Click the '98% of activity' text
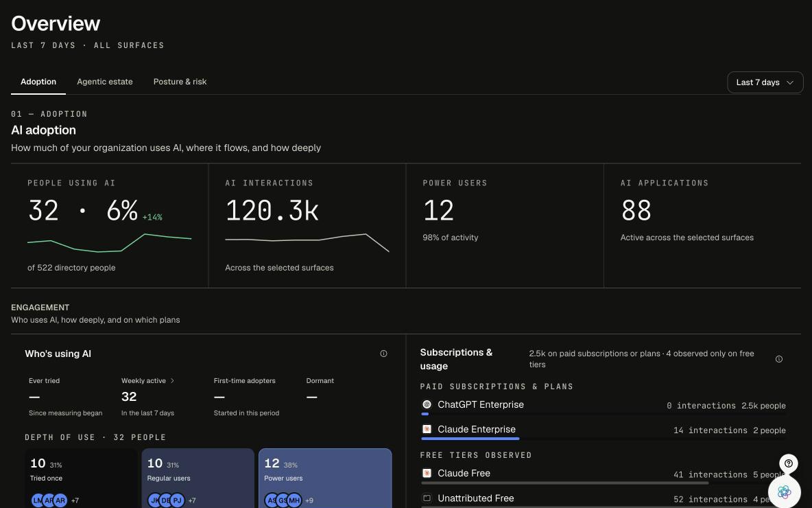 (451, 238)
